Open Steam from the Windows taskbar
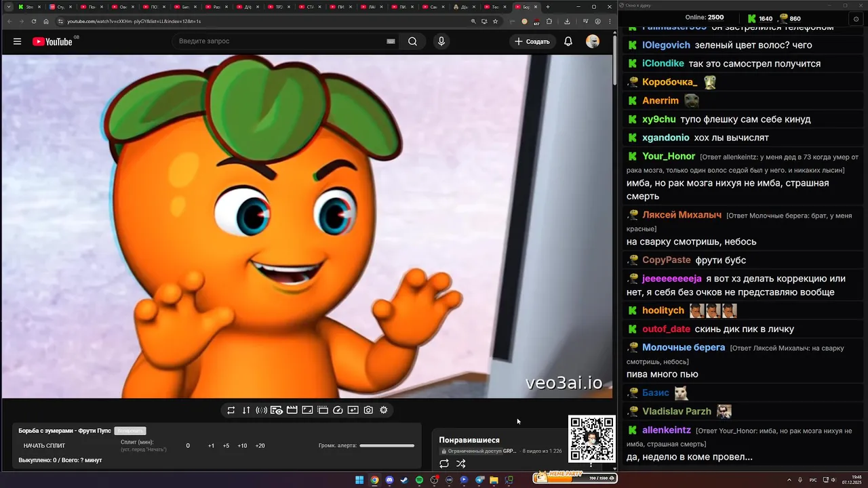Viewport: 868px width, 488px height. pyautogui.click(x=404, y=480)
